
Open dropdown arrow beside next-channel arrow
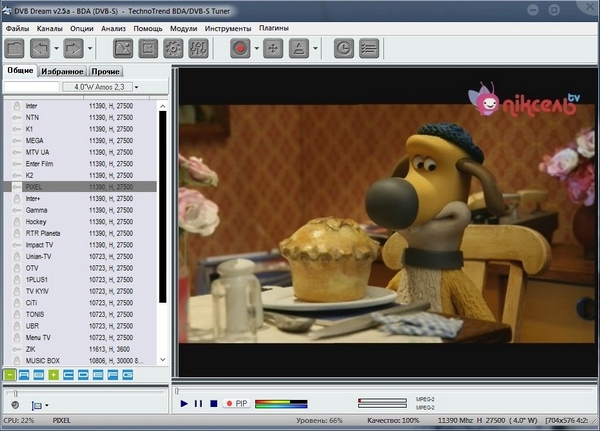pos(90,47)
